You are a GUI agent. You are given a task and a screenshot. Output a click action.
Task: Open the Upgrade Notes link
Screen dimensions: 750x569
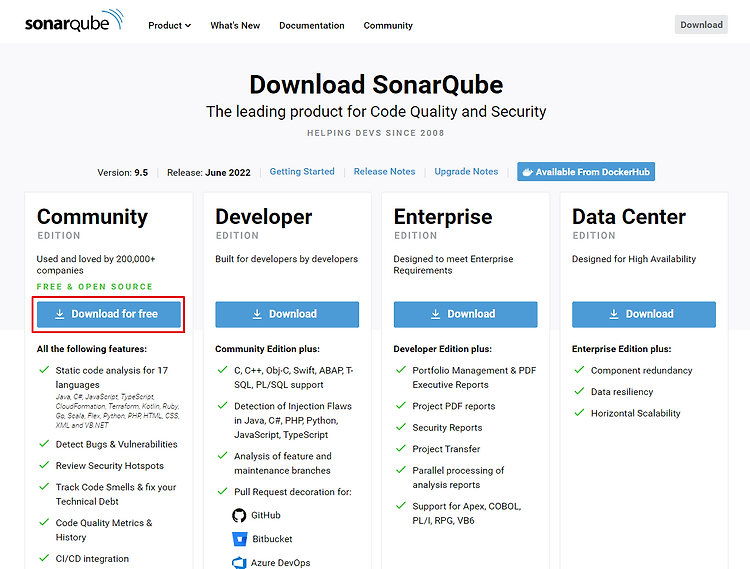(x=466, y=171)
